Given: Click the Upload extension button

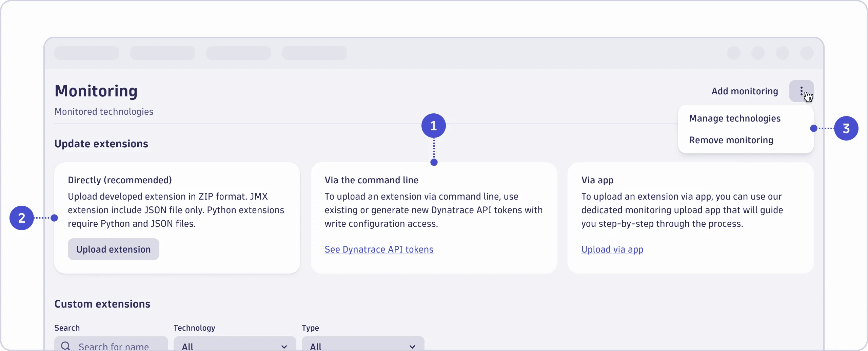Looking at the screenshot, I should click(113, 249).
